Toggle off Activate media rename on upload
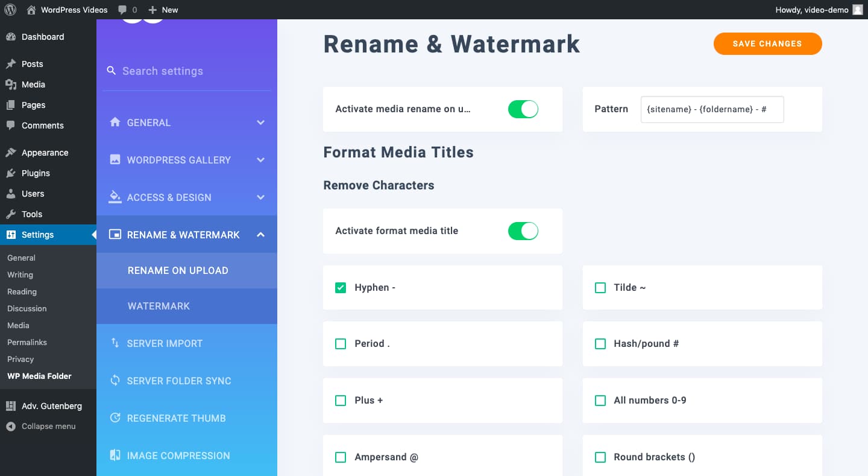 click(x=523, y=109)
